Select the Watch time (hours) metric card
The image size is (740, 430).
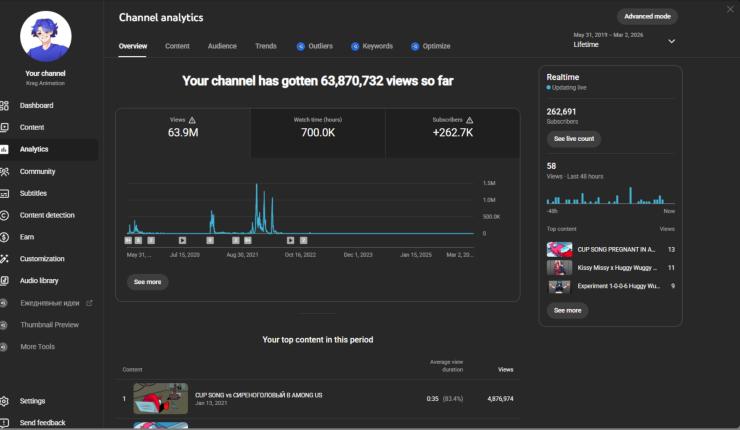point(317,126)
